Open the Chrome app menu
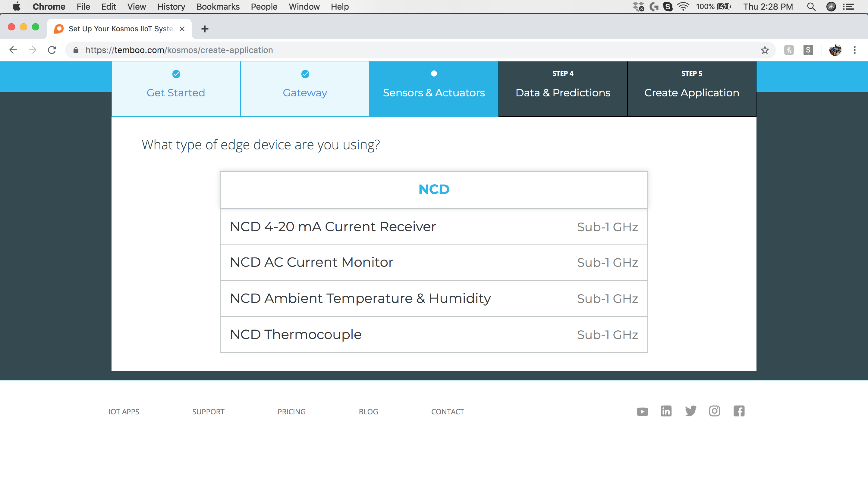868x477 pixels. (x=49, y=7)
